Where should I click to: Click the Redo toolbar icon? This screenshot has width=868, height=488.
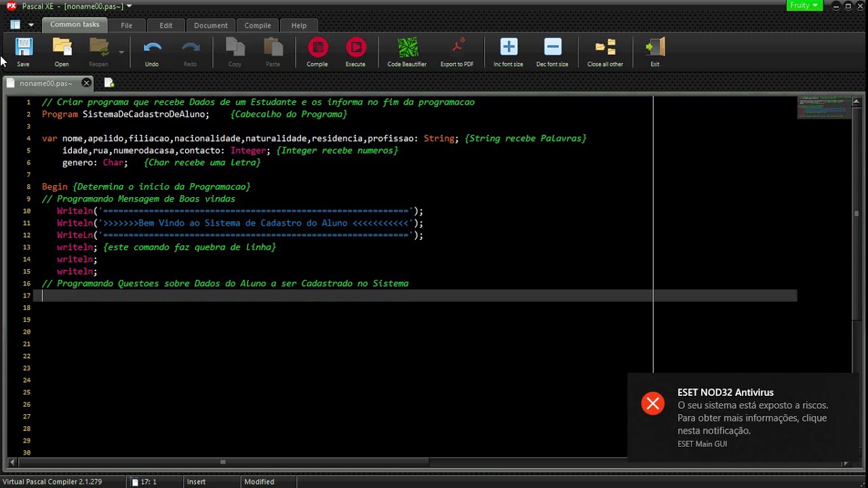(x=190, y=52)
